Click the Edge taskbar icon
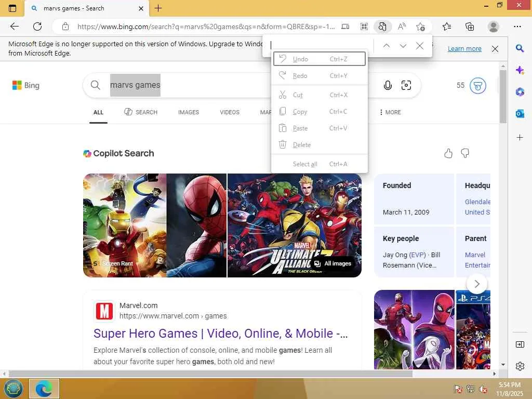 (44, 389)
